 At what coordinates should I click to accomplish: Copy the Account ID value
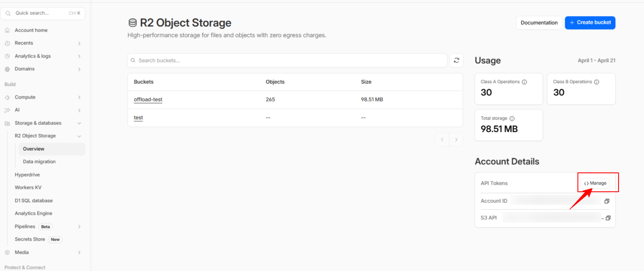tap(607, 201)
